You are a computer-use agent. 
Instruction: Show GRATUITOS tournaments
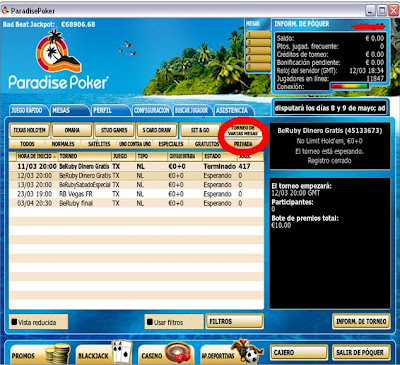[207, 144]
